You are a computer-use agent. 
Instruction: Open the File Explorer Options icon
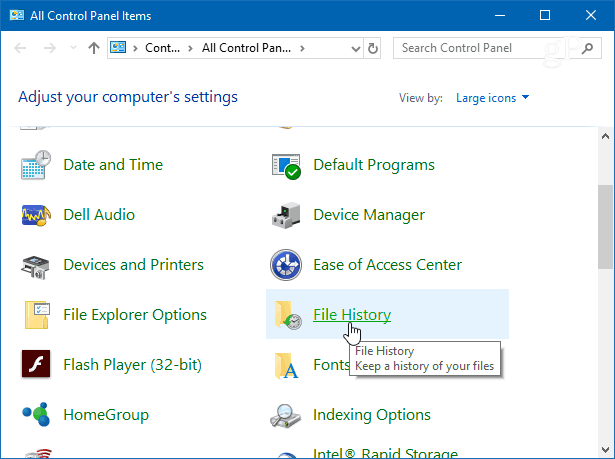coord(37,315)
